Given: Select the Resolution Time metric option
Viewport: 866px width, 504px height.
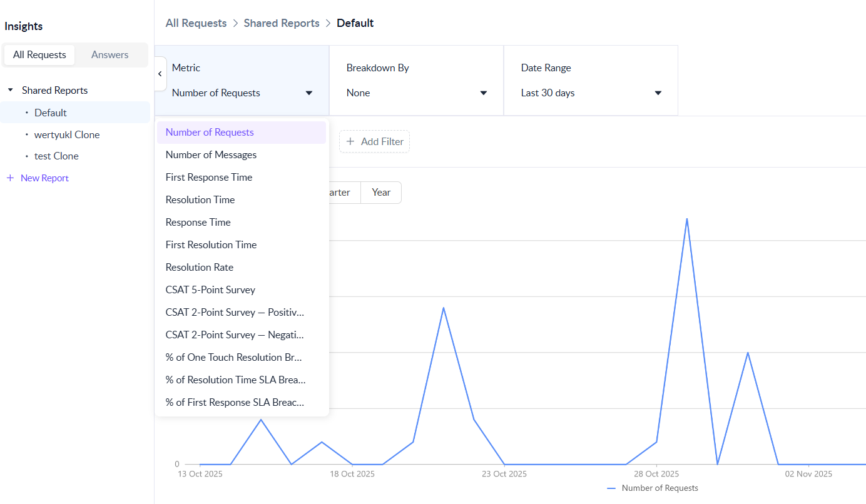Looking at the screenshot, I should pyautogui.click(x=200, y=200).
